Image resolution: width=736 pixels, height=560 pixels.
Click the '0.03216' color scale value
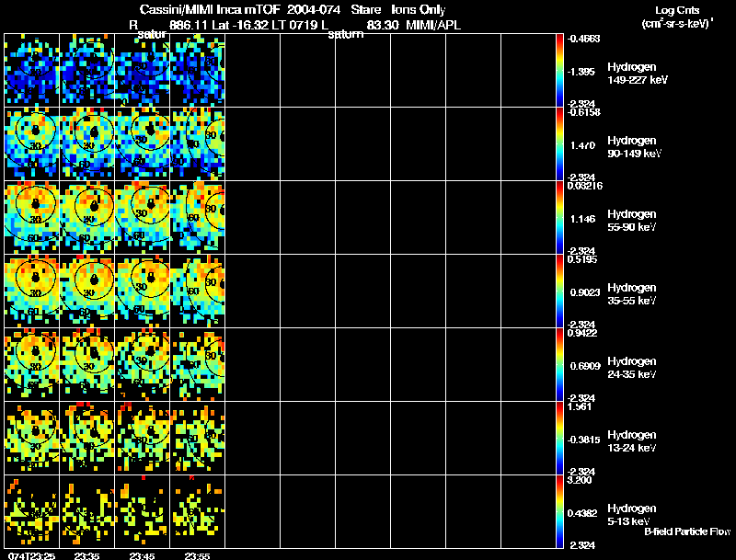[585, 186]
